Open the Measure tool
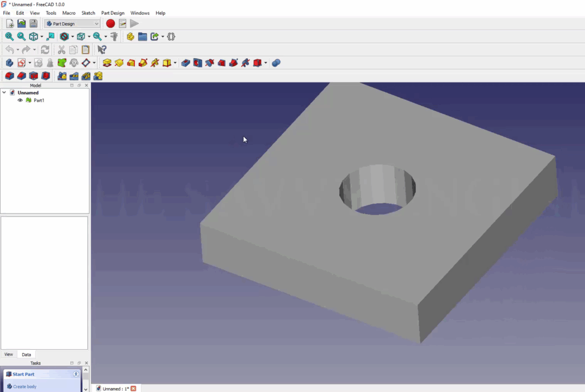 tap(115, 36)
